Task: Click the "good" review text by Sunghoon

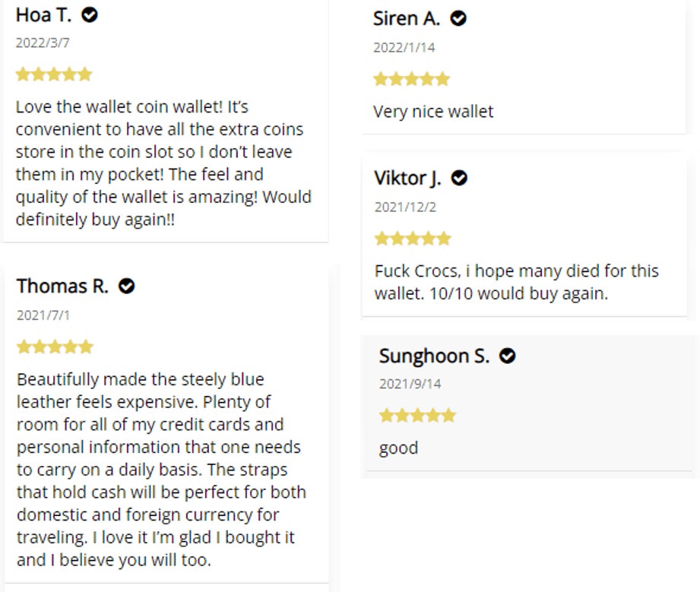Action: (398, 448)
